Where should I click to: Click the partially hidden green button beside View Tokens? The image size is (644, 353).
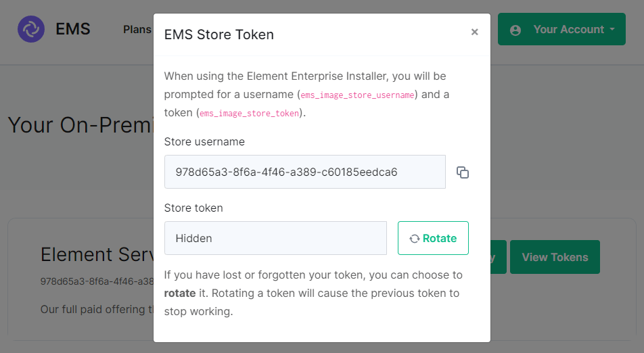click(x=499, y=257)
